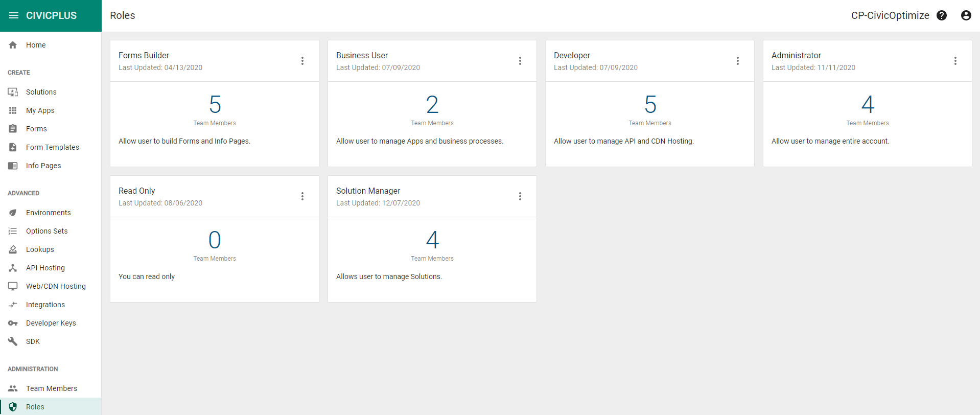Click 'Allow user to manage API and CDN Hosting.'
The width and height of the screenshot is (980, 415).
(x=624, y=141)
